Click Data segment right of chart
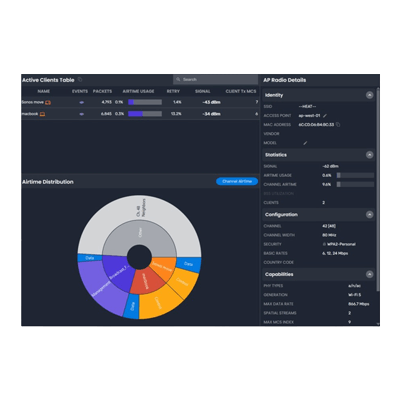400x400 pixels. coord(189,264)
